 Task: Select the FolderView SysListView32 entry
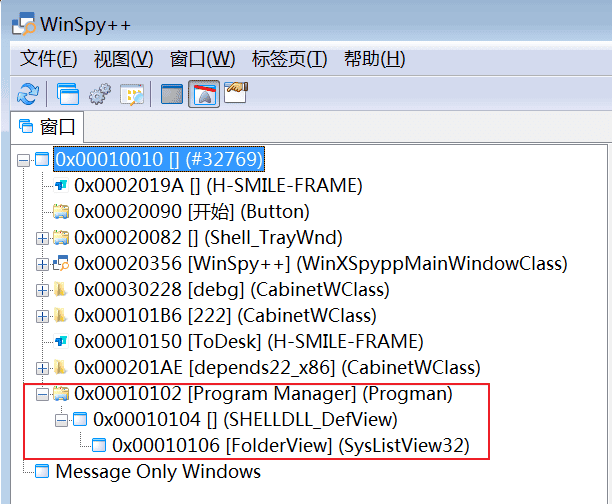tap(290, 445)
